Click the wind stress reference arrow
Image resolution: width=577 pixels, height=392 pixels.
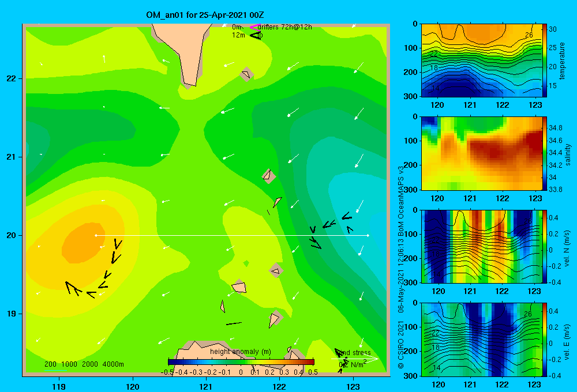tap(354, 359)
